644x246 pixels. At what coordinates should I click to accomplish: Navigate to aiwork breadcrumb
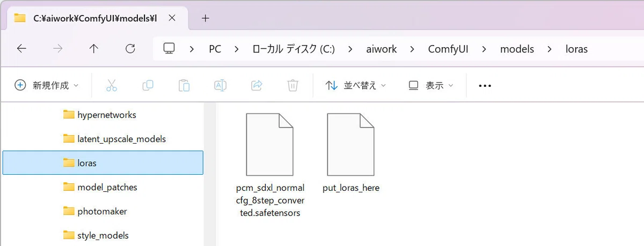(x=382, y=49)
